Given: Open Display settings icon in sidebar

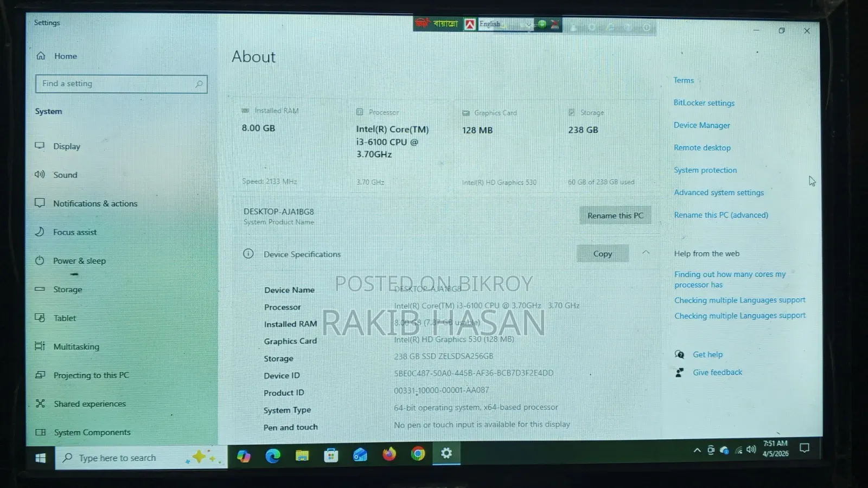Looking at the screenshot, I should click(x=40, y=146).
